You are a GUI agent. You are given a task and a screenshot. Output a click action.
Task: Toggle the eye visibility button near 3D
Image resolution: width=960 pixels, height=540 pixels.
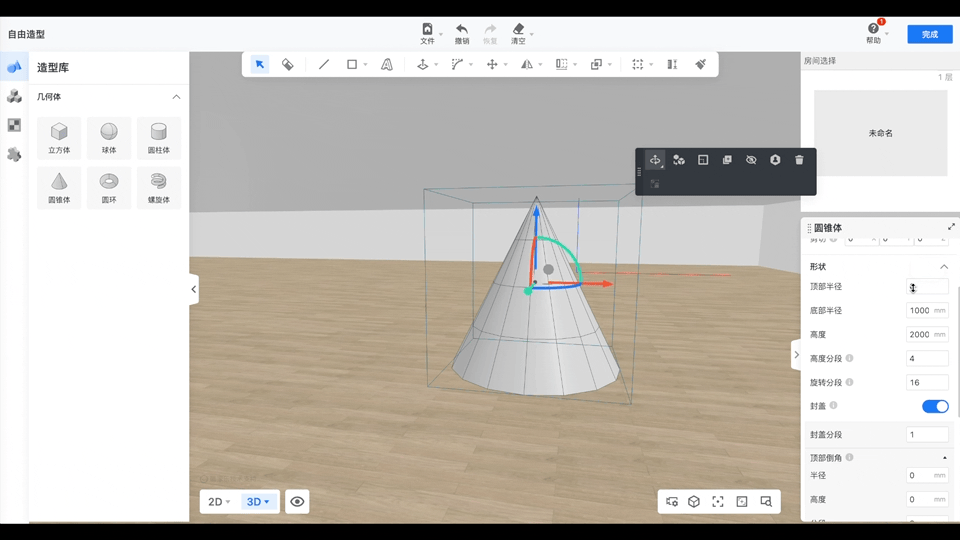pos(297,502)
